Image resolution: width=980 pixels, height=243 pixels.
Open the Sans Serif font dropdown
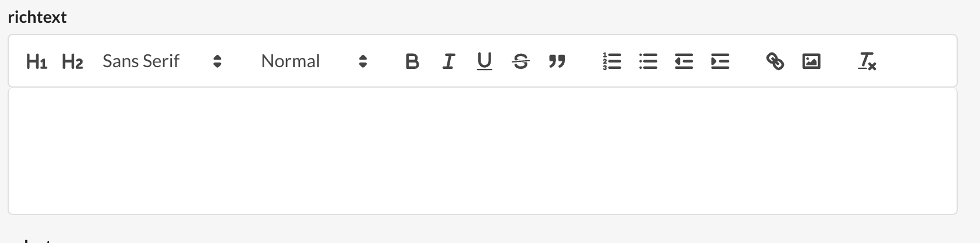coord(162,61)
